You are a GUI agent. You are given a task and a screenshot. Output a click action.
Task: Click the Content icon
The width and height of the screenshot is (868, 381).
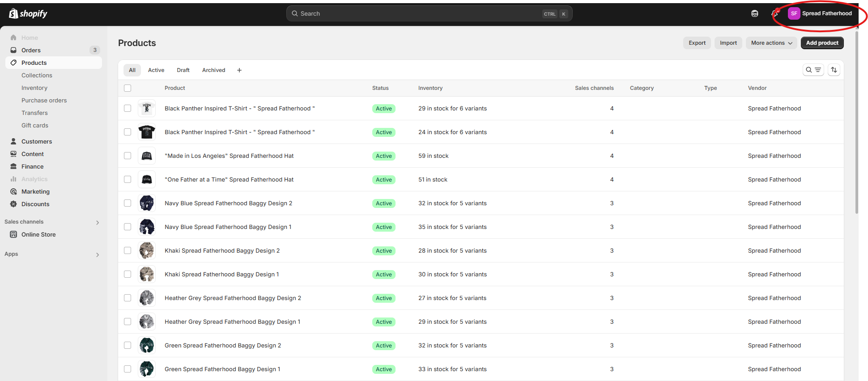[13, 154]
